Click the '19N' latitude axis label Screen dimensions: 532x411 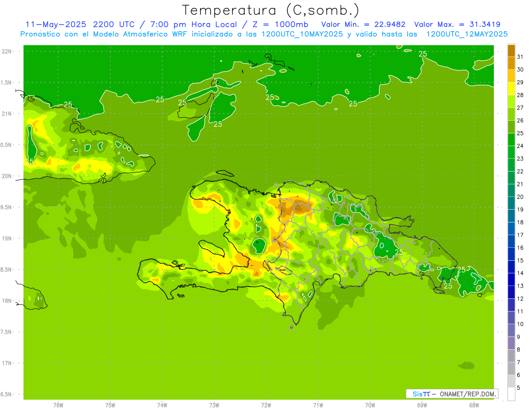(7, 238)
